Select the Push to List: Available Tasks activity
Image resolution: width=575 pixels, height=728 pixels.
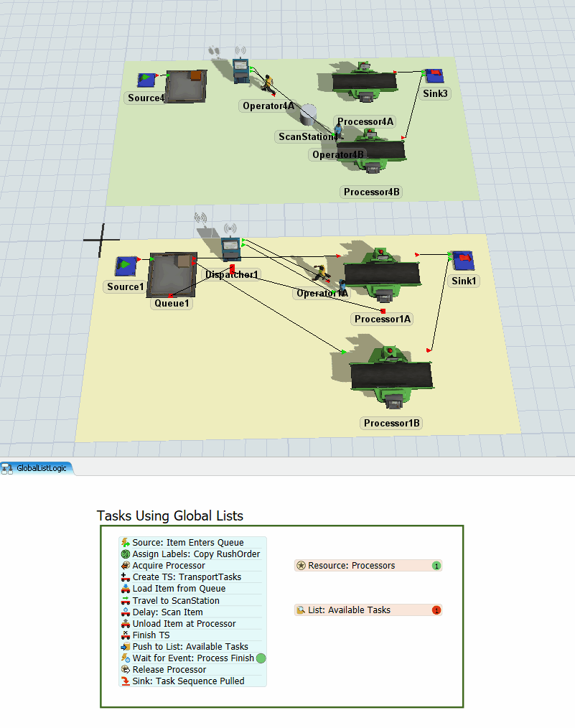pyautogui.click(x=190, y=647)
